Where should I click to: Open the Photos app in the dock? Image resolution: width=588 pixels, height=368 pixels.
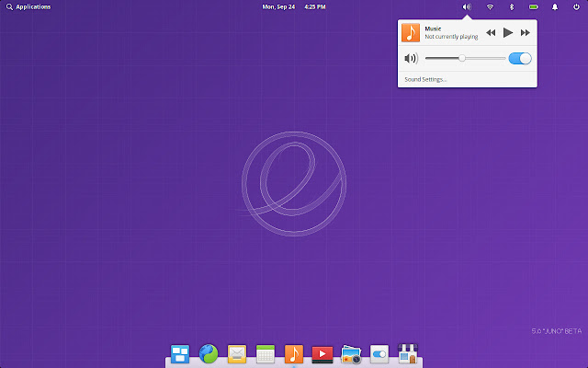(351, 354)
